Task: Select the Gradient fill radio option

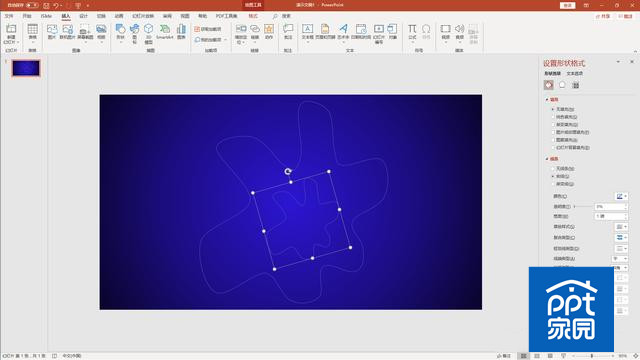Action: pyautogui.click(x=564, y=125)
